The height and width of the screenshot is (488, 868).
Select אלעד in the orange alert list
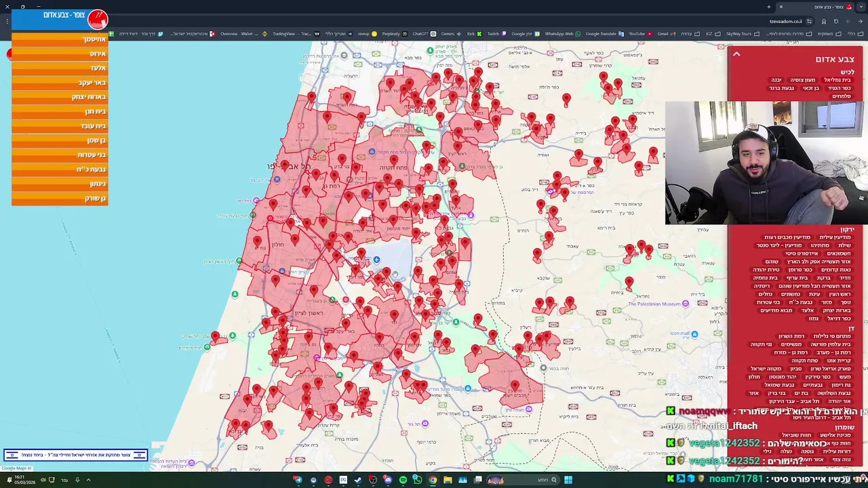[x=60, y=68]
